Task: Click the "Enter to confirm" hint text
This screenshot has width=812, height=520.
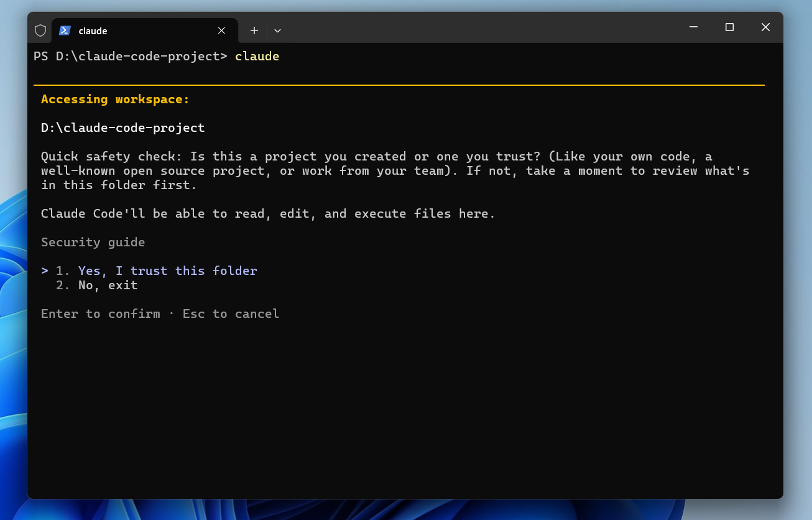Action: pyautogui.click(x=100, y=313)
